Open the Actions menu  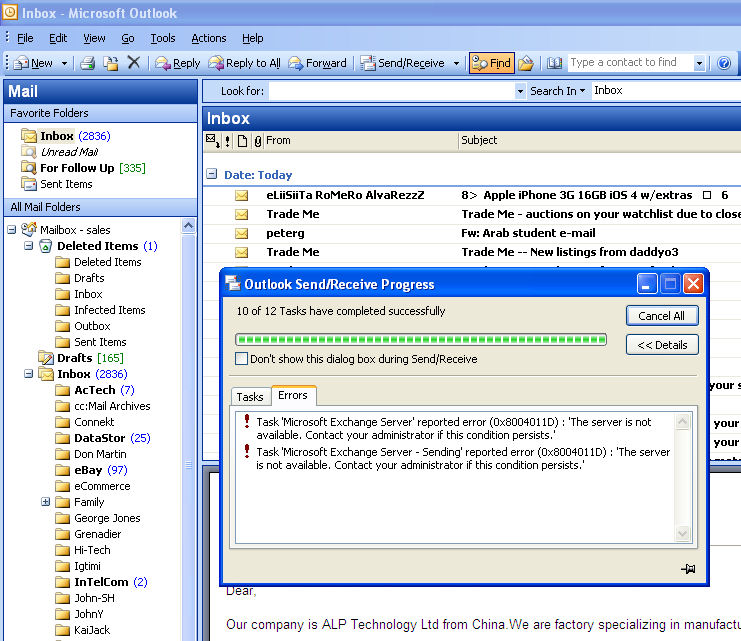208,38
